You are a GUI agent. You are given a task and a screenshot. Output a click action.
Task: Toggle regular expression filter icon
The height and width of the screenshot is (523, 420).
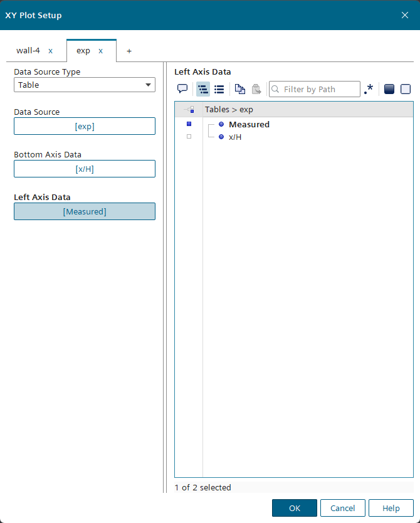click(369, 89)
